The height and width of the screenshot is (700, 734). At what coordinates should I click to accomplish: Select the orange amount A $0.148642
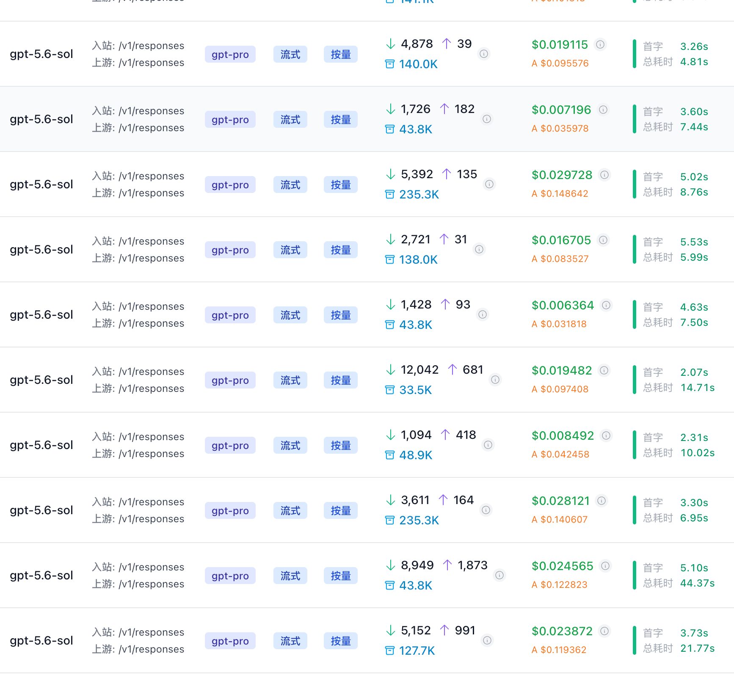click(560, 193)
